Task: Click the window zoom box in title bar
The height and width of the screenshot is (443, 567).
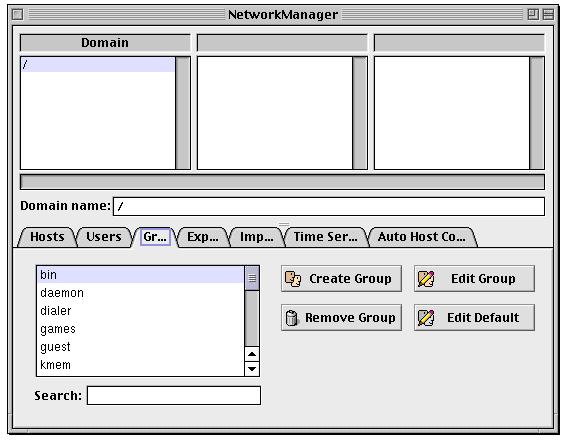Action: tap(533, 14)
